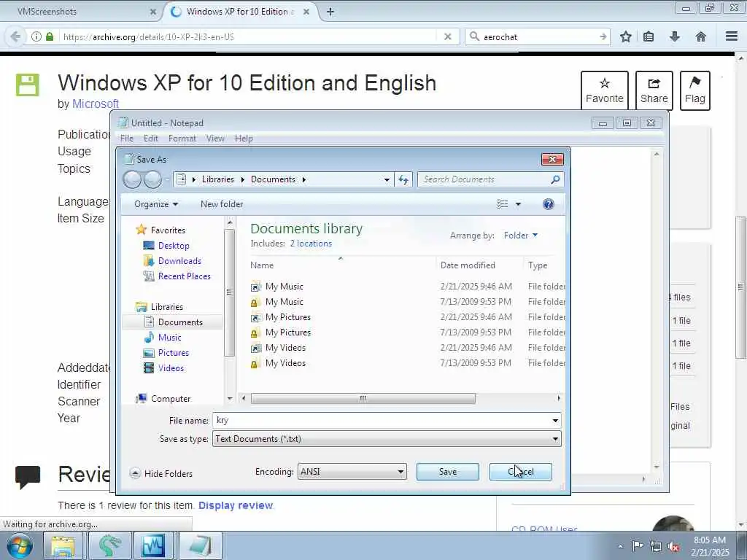Viewport: 747px width, 560px height.
Task: Click the horizontal scrollbar in file list
Action: (363, 398)
